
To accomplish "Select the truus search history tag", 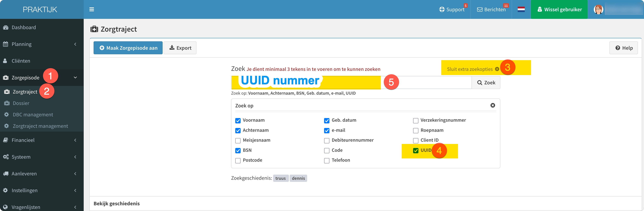I will pos(281,178).
